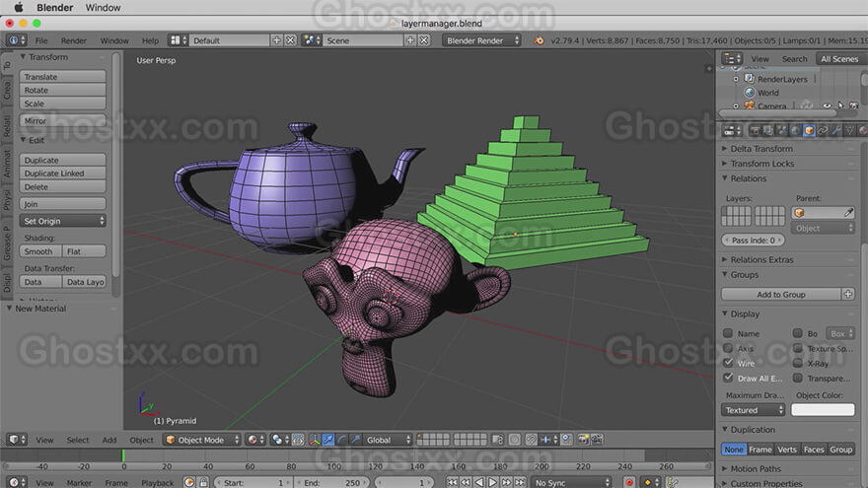Expand the Transform Locks panel

762,164
